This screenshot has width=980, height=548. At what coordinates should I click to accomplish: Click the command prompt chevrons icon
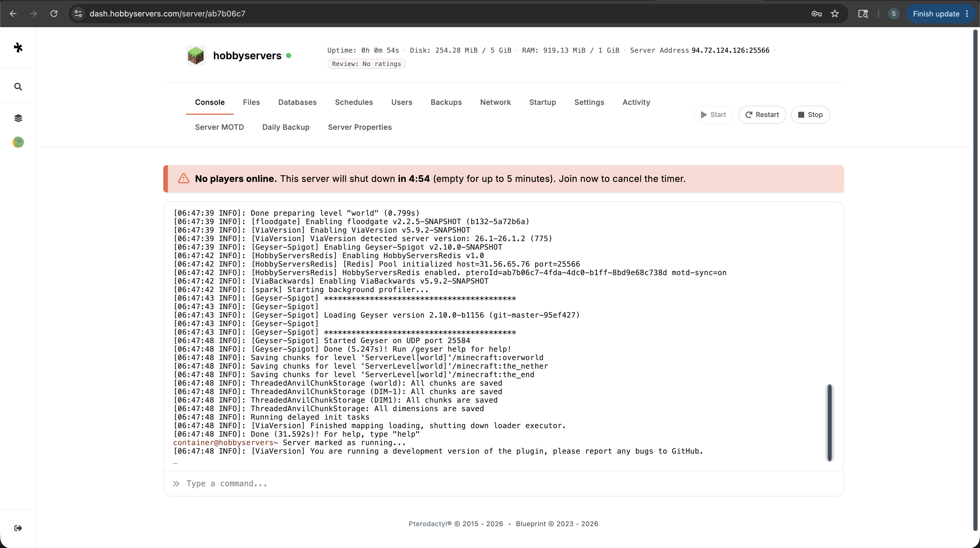coord(176,483)
